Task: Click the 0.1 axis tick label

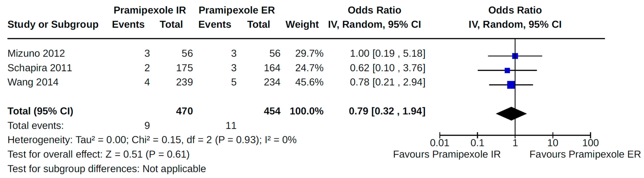Action: click(x=477, y=143)
